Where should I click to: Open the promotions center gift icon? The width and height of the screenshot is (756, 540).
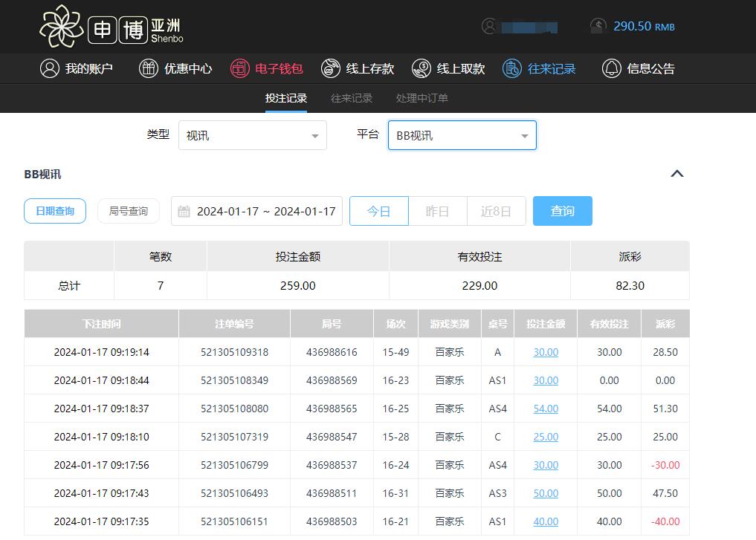point(149,68)
